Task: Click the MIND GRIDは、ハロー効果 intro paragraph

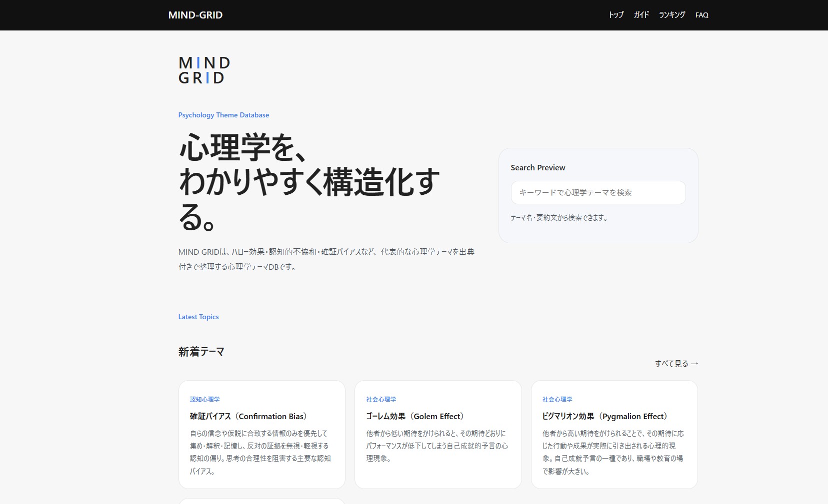Action: tap(326, 259)
